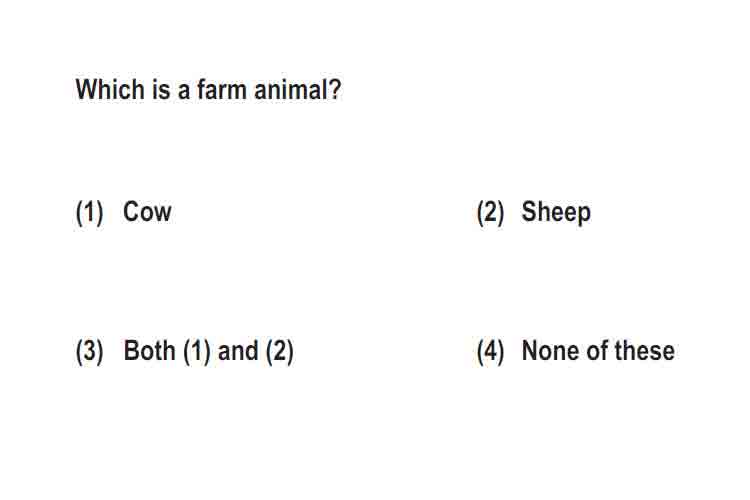
Task: Click the (1) reference inside option three
Action: point(197,352)
